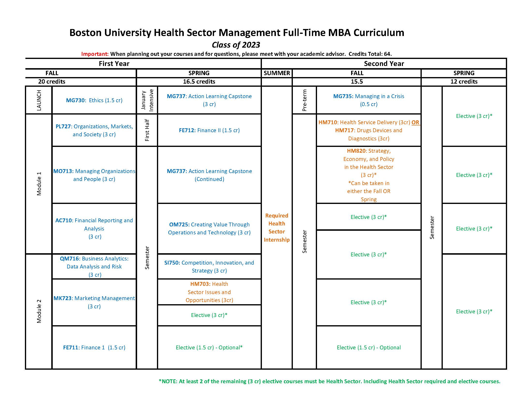Click HM703: Health Sector Issues and Opportunities
The image size is (532, 411).
[209, 292]
